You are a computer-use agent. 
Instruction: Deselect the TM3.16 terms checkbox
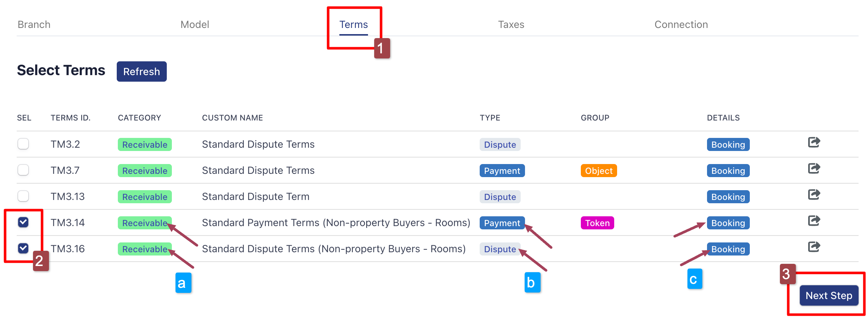pos(23,248)
